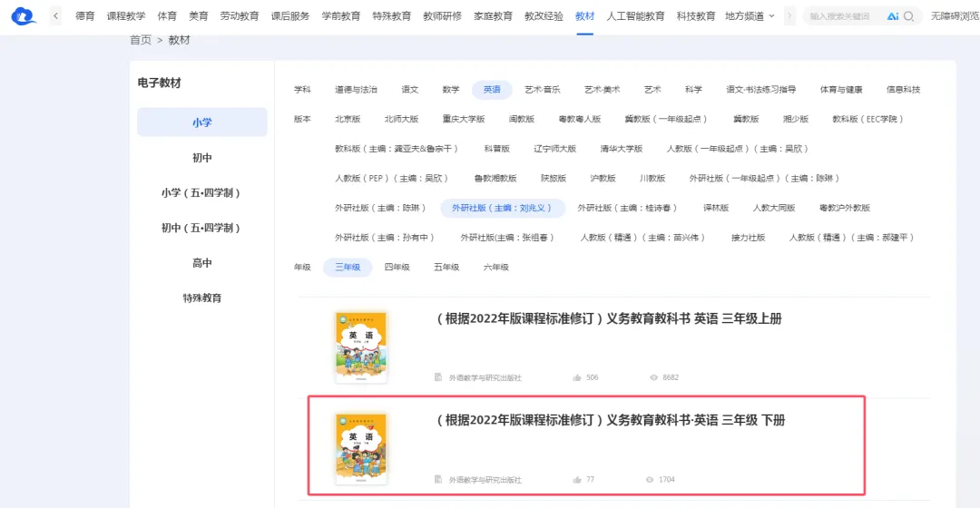Viewport: 980px width, 508px height.
Task: Select 初中(五·四学制) in the sidebar
Action: 201,228
